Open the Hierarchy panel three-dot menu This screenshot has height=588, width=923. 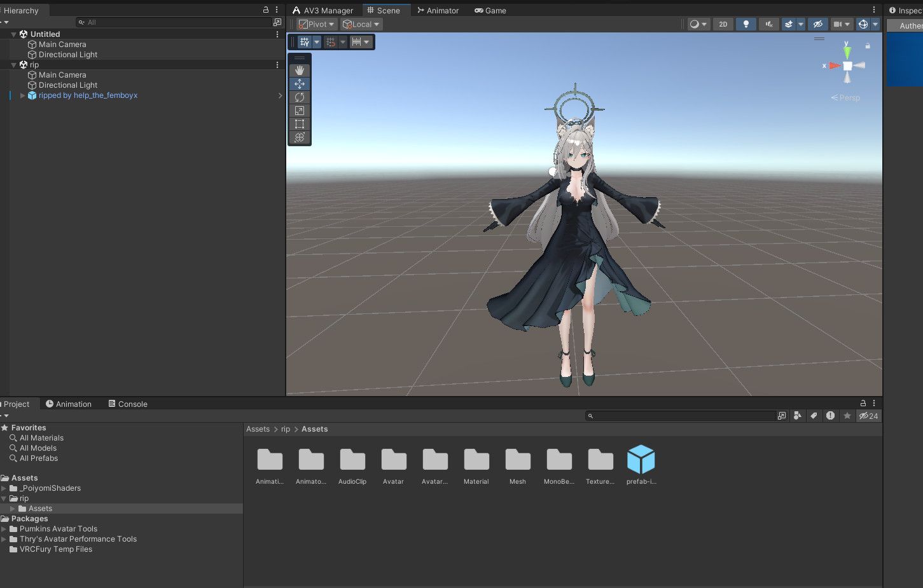pyautogui.click(x=277, y=10)
